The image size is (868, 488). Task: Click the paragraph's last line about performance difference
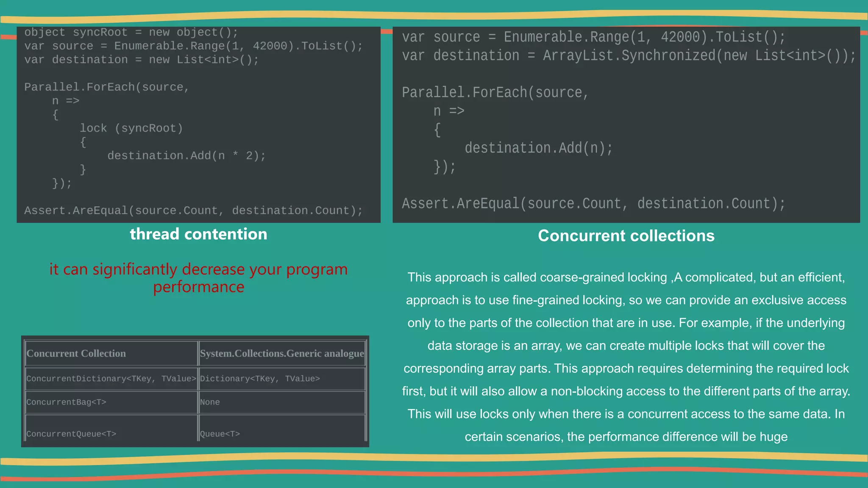(x=626, y=436)
